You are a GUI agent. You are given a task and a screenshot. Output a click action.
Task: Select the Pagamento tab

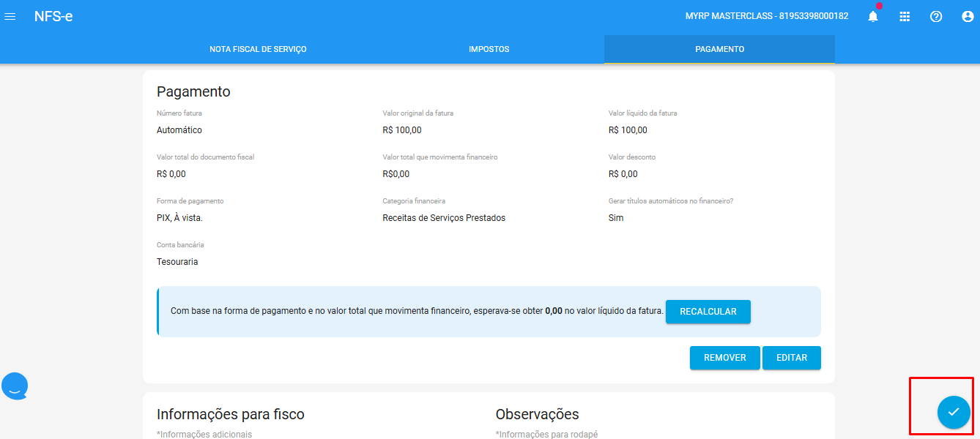pyautogui.click(x=719, y=49)
